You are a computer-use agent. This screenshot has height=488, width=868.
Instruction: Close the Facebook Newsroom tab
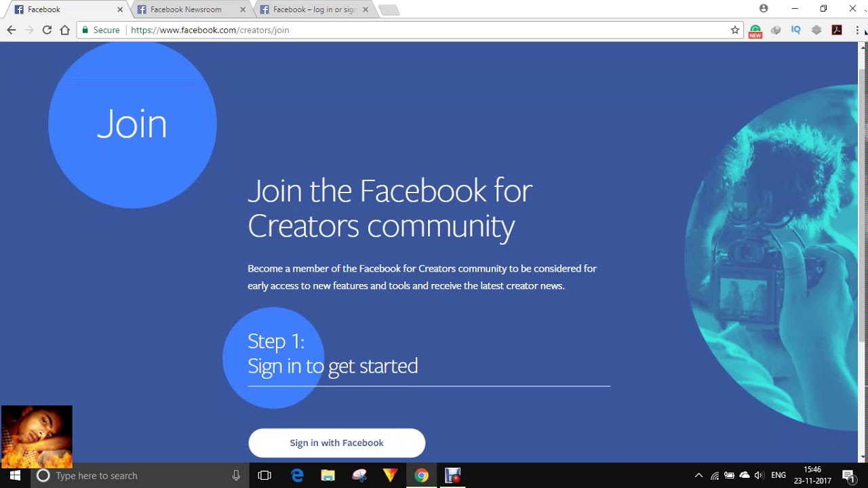coord(243,9)
